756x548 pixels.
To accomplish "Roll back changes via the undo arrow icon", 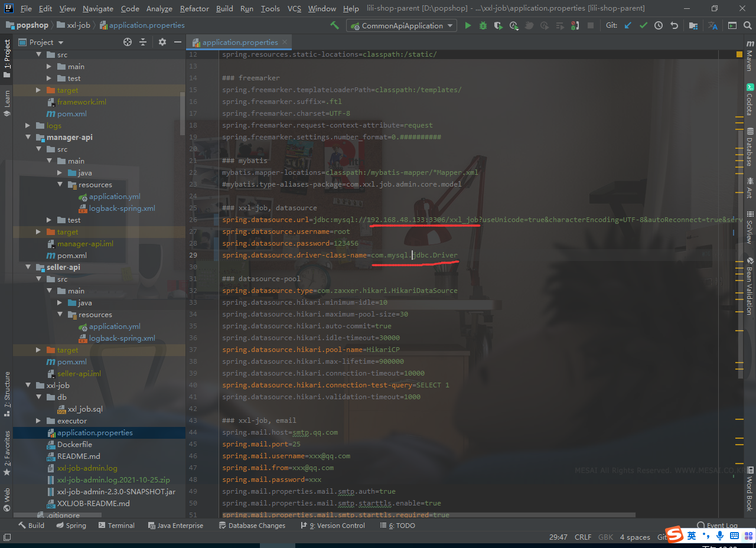I will coord(673,26).
